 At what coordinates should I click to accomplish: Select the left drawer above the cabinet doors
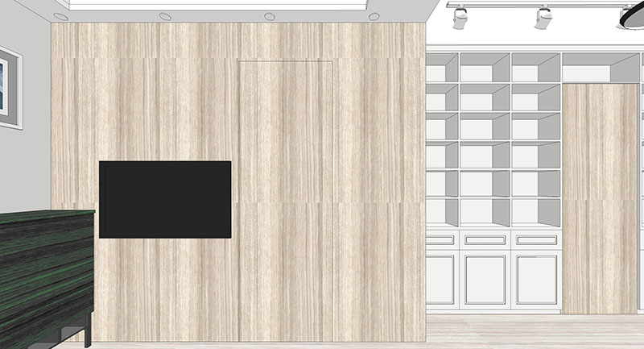click(x=441, y=239)
